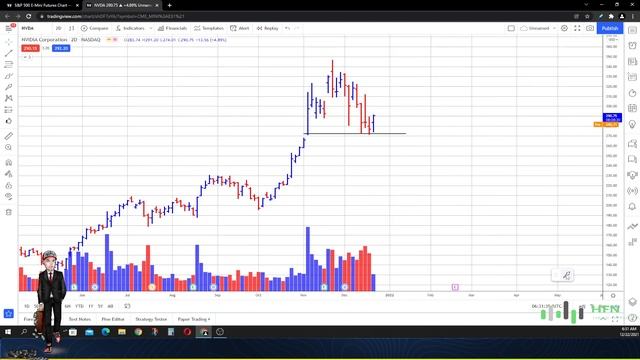Image resolution: width=640 pixels, height=360 pixels.
Task: Open the Text Notes tab
Action: [x=80, y=319]
